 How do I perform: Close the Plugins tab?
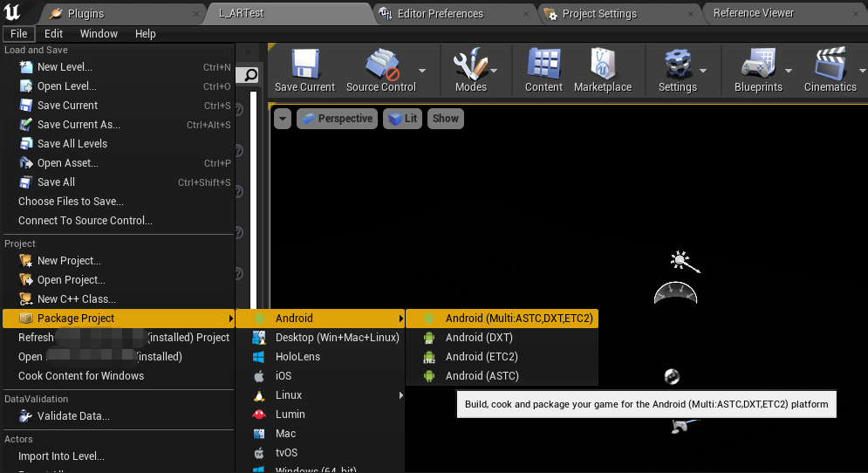[196, 14]
